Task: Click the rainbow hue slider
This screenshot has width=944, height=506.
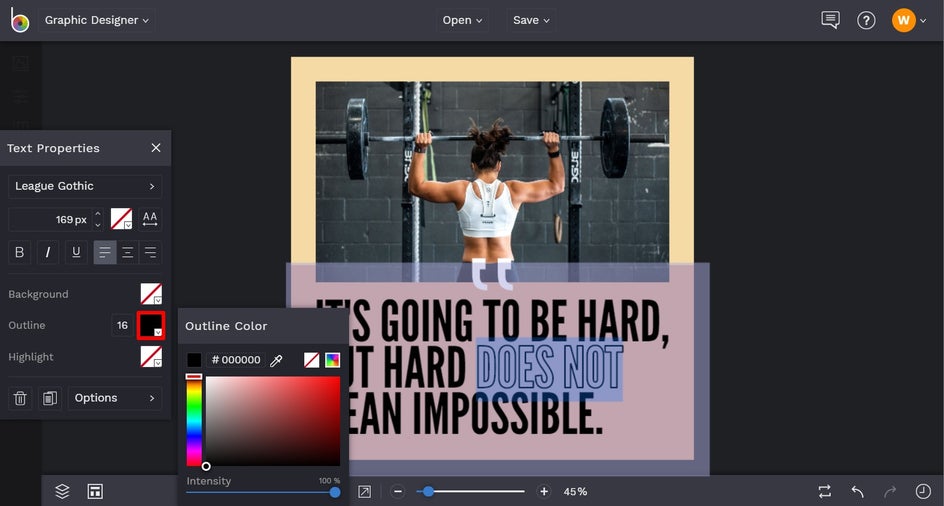Action: [x=194, y=420]
